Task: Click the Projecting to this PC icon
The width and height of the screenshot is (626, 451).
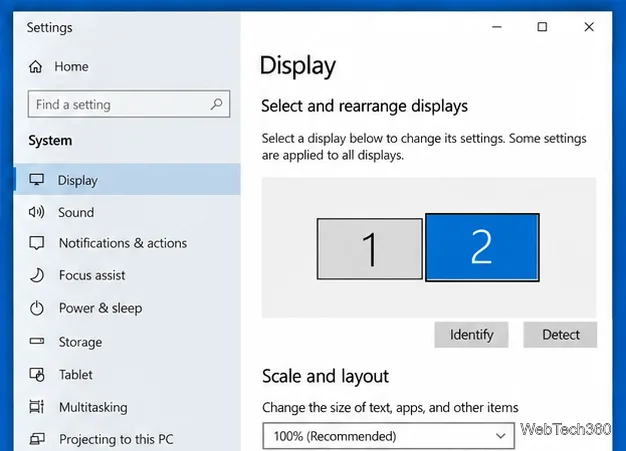Action: [37, 439]
